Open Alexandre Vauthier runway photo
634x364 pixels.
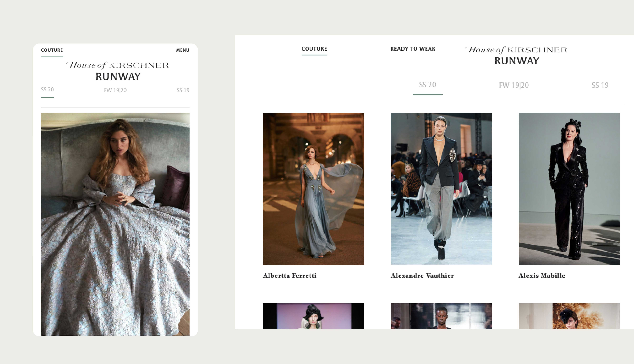click(441, 189)
